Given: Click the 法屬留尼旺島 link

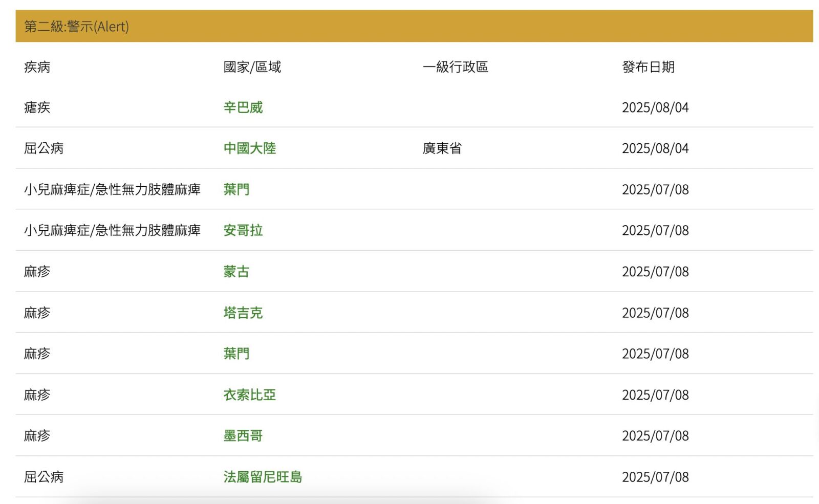Looking at the screenshot, I should 263,477.
